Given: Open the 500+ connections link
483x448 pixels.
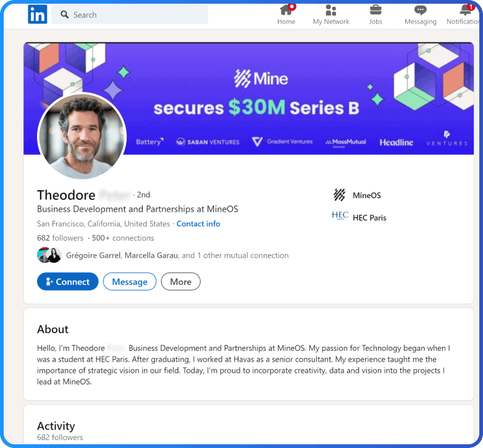Looking at the screenshot, I should tap(123, 238).
